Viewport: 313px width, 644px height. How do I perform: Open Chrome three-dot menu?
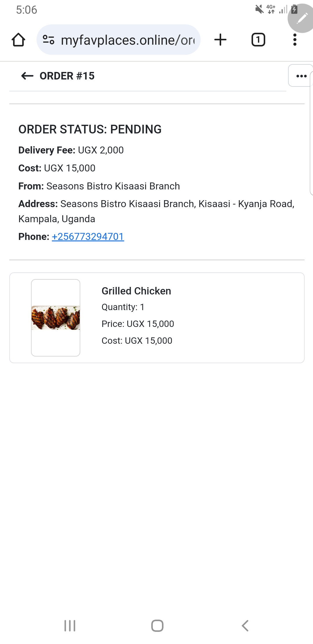tap(295, 40)
